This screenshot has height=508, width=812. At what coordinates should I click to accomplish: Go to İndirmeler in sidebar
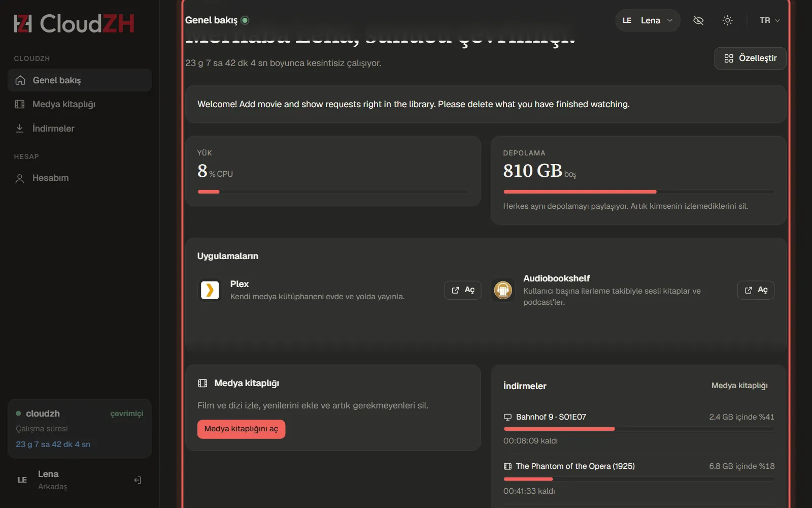click(x=80, y=129)
